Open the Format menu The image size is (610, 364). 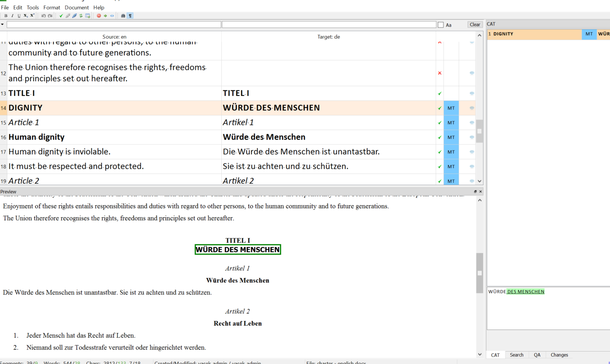(52, 7)
